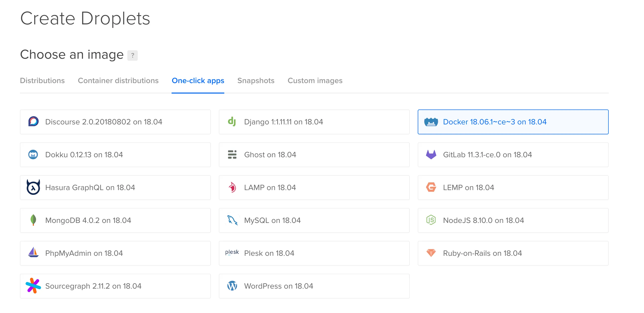The width and height of the screenshot is (644, 313).
Task: Switch to the Container distributions tab
Action: pyautogui.click(x=118, y=81)
